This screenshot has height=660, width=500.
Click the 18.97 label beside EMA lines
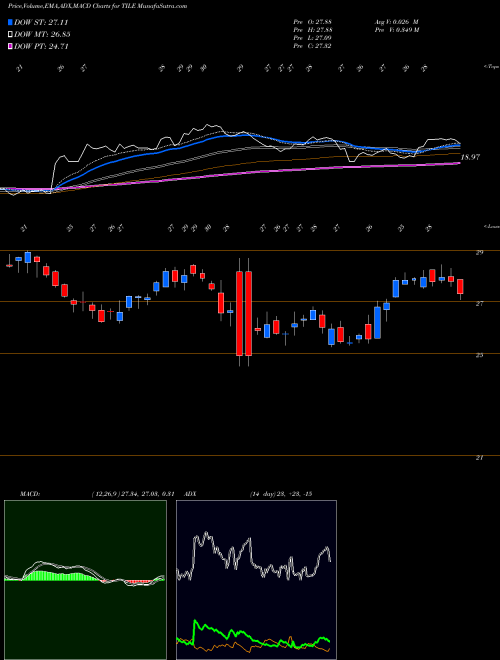tap(470, 157)
